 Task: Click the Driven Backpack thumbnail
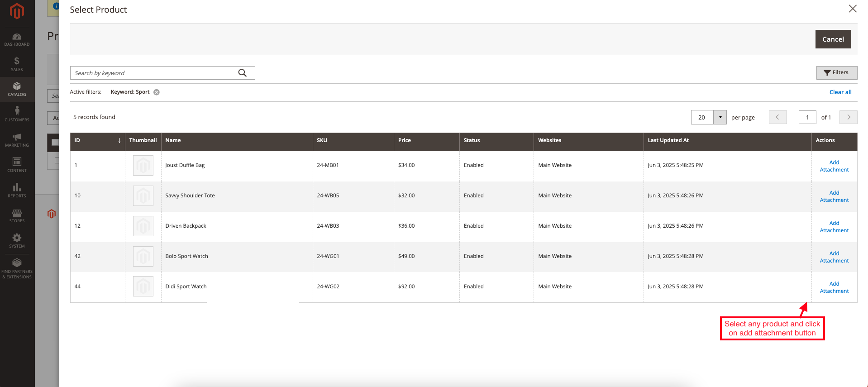pos(143,226)
